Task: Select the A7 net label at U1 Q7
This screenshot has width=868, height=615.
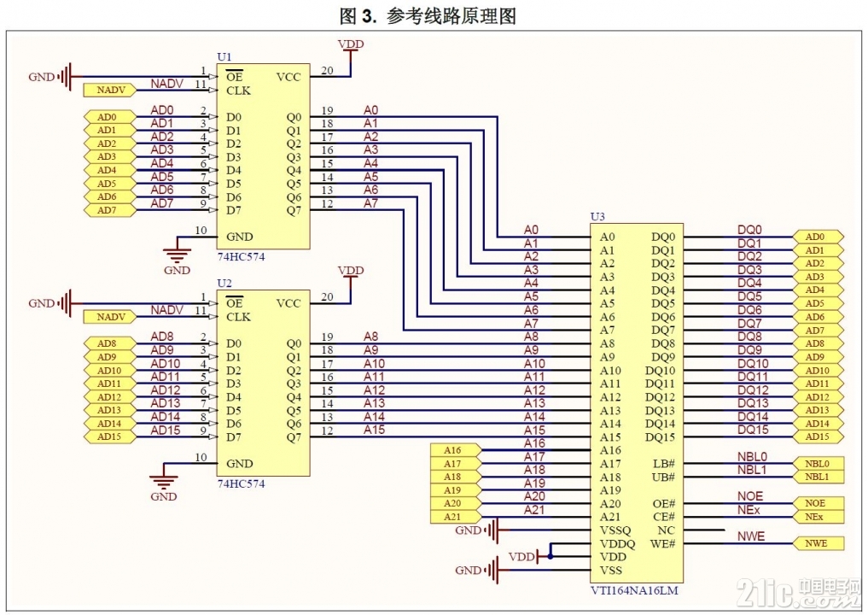Action: coord(371,203)
